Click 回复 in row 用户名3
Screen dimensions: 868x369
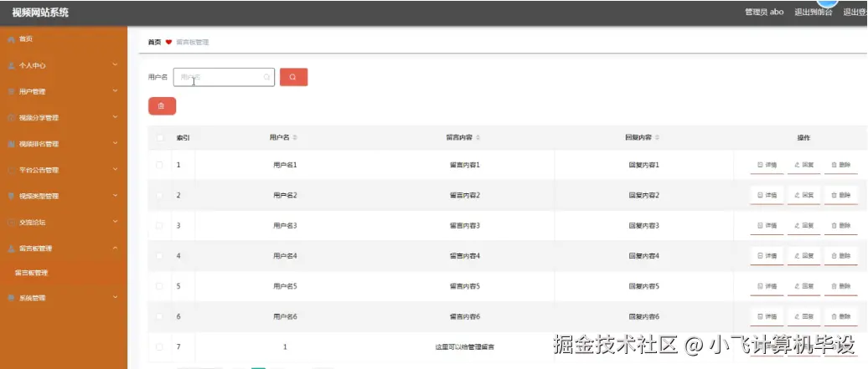[x=803, y=226]
